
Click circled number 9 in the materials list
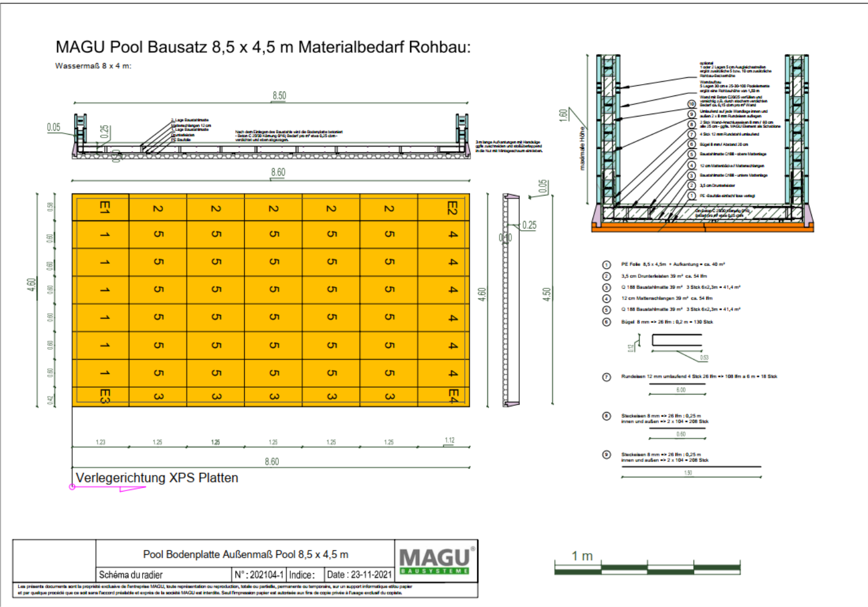click(606, 455)
